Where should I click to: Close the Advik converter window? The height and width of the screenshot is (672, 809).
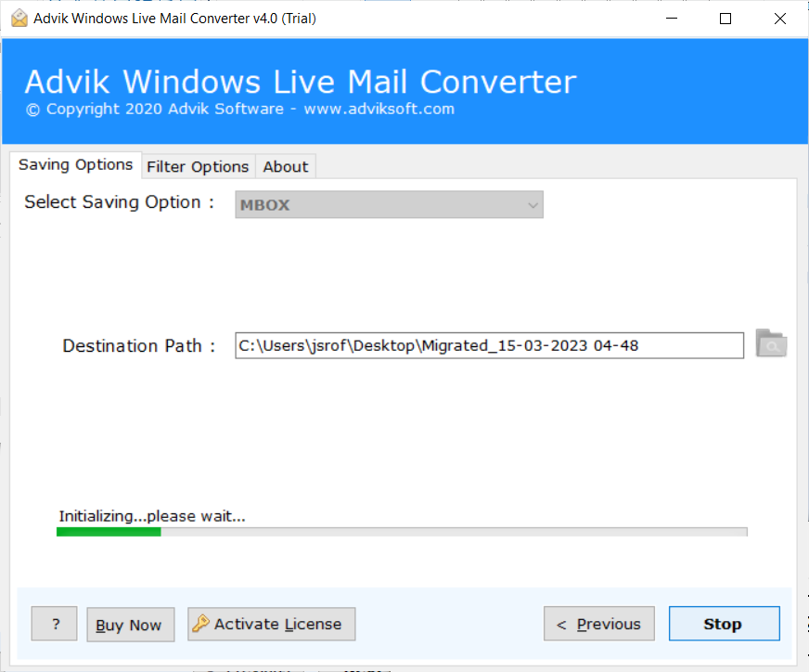click(x=780, y=19)
